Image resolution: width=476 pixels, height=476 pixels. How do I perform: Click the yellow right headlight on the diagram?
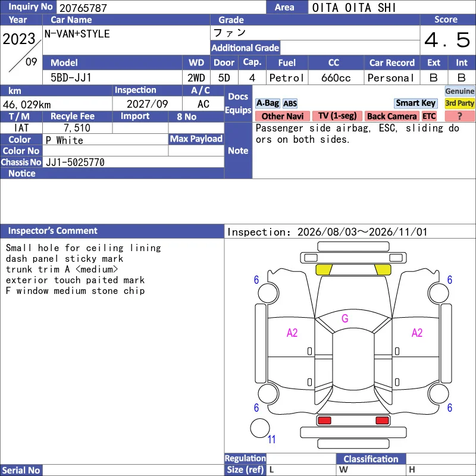[383, 270]
